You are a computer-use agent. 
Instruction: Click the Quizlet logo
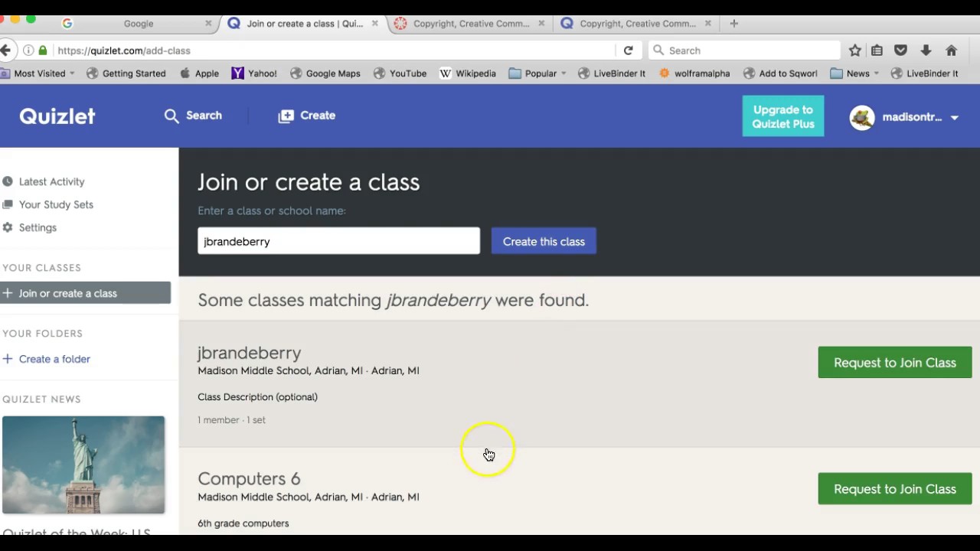(57, 116)
